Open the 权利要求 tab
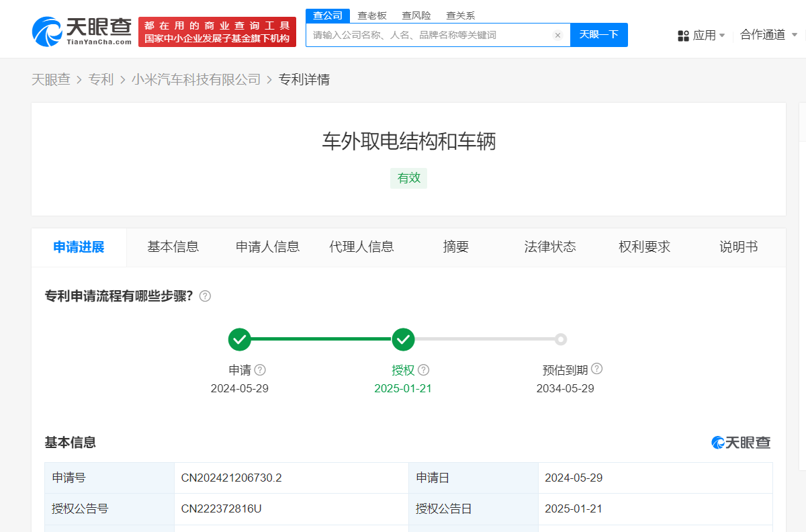 644,247
